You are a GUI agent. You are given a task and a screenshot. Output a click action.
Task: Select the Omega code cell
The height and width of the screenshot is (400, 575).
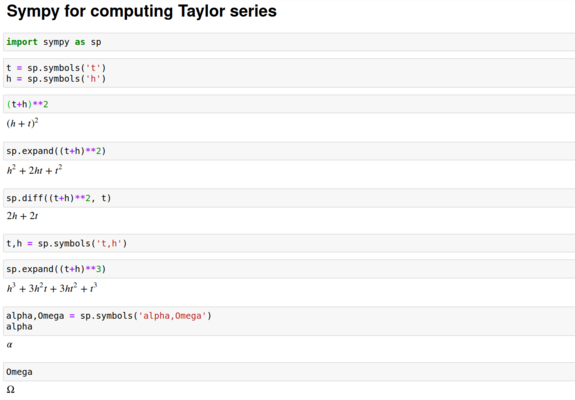point(289,372)
